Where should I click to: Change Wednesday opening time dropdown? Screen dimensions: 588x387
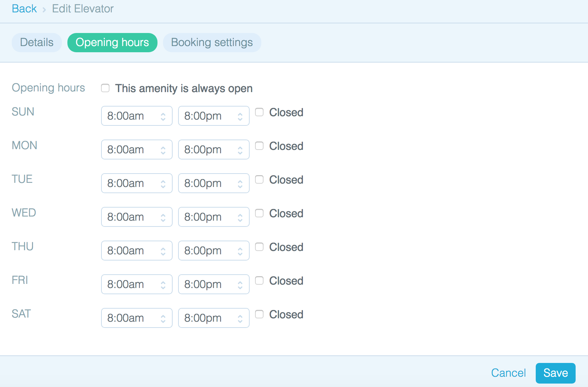click(137, 217)
